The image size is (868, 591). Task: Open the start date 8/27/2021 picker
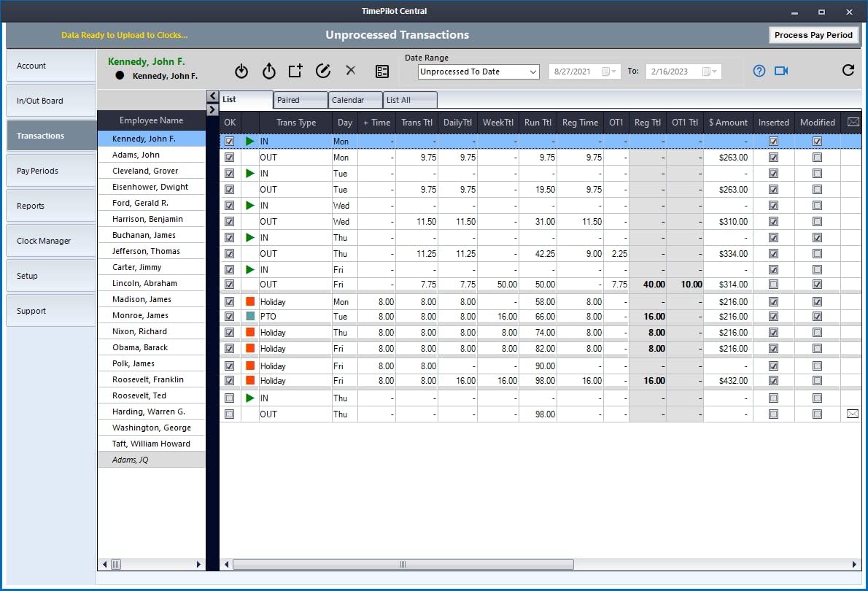[609, 72]
